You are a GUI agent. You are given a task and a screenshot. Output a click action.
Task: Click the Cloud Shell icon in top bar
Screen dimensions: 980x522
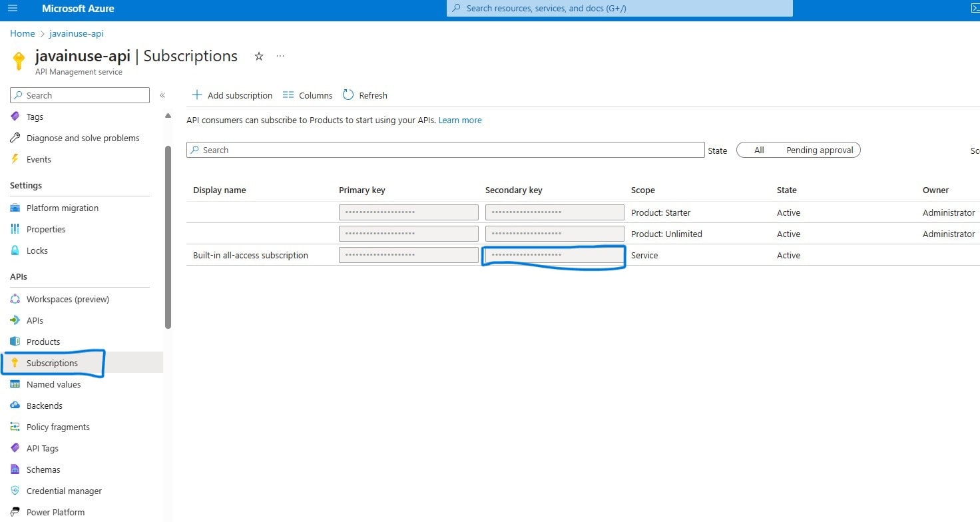click(975, 9)
